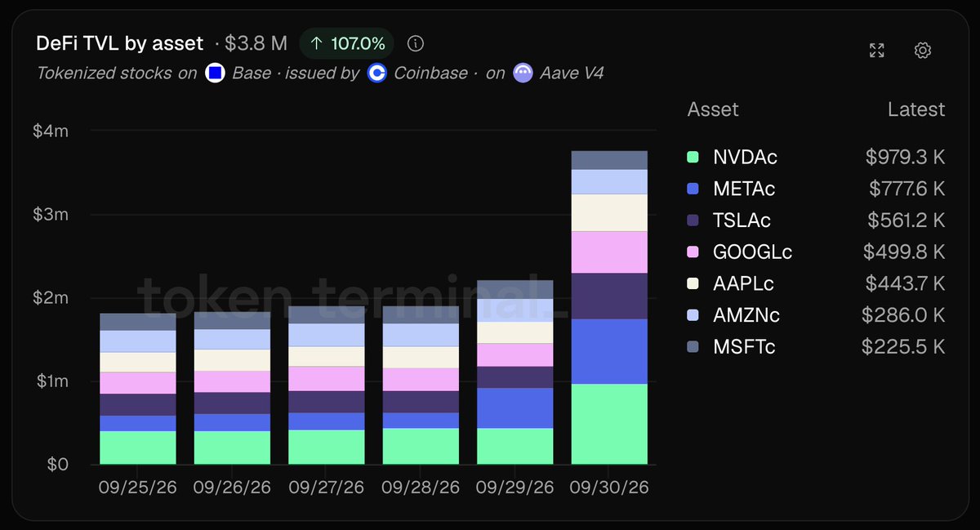Click the $4m y-axis label

pyautogui.click(x=51, y=131)
